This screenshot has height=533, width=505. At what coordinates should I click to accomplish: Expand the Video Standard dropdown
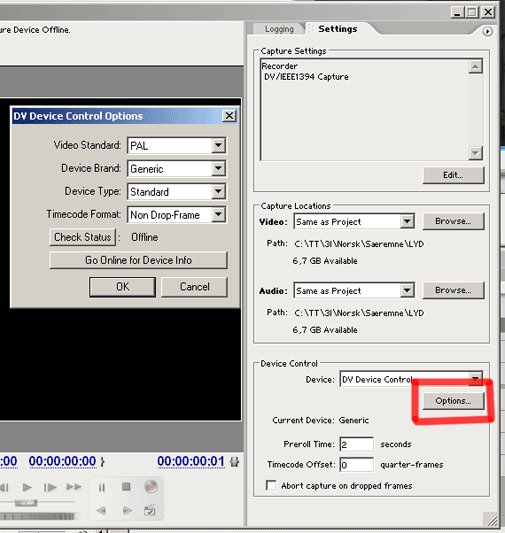pyautogui.click(x=219, y=145)
